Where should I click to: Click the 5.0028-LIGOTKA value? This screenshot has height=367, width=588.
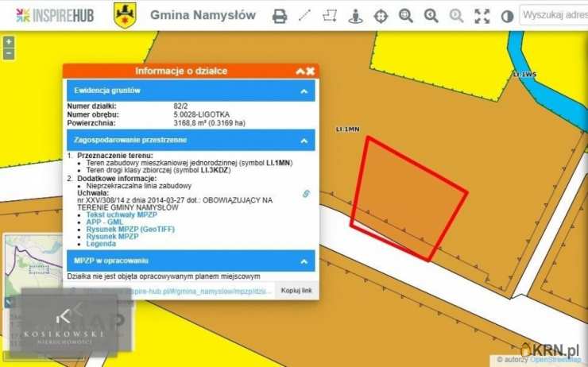[x=201, y=114]
